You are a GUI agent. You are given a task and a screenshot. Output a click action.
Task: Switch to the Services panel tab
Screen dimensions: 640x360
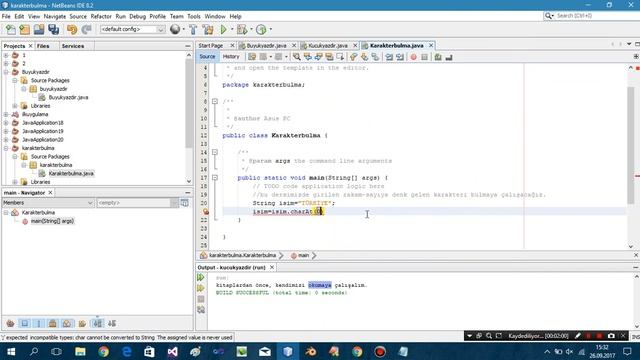tap(73, 46)
